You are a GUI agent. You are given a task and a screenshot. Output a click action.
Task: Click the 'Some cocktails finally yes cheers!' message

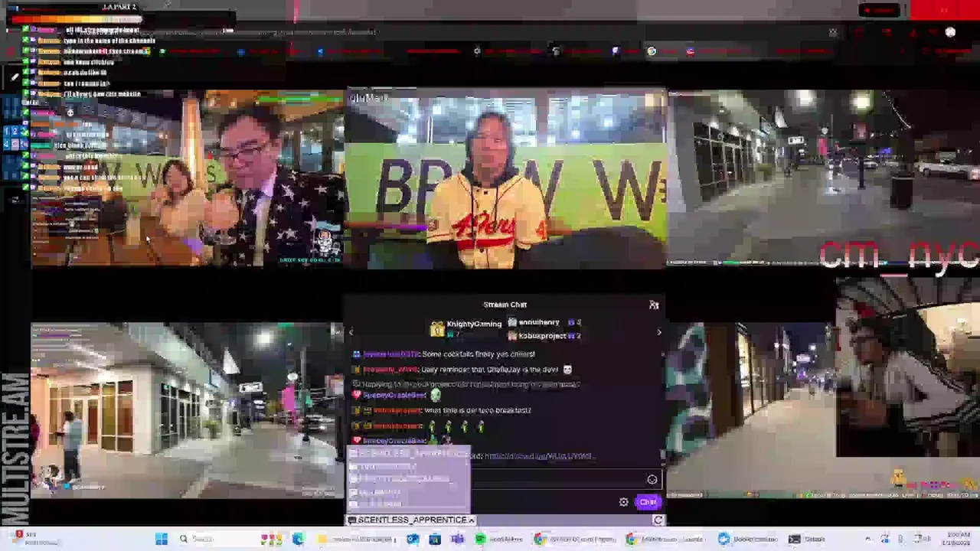click(479, 354)
